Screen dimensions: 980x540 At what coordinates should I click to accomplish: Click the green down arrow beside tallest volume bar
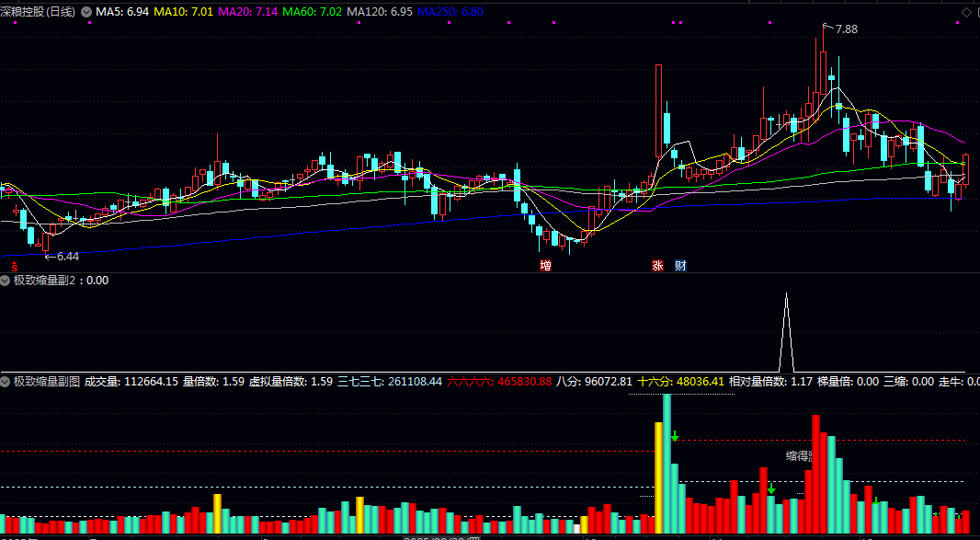675,436
